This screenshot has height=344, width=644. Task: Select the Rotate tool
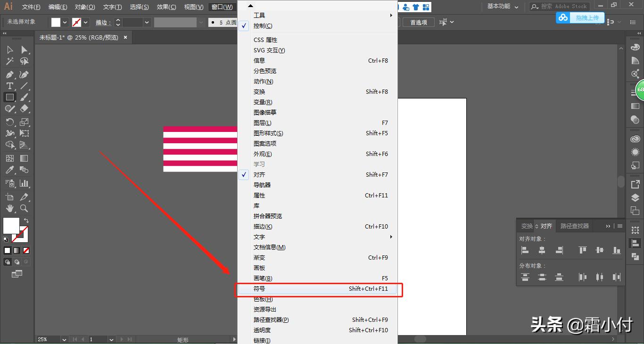(x=10, y=121)
